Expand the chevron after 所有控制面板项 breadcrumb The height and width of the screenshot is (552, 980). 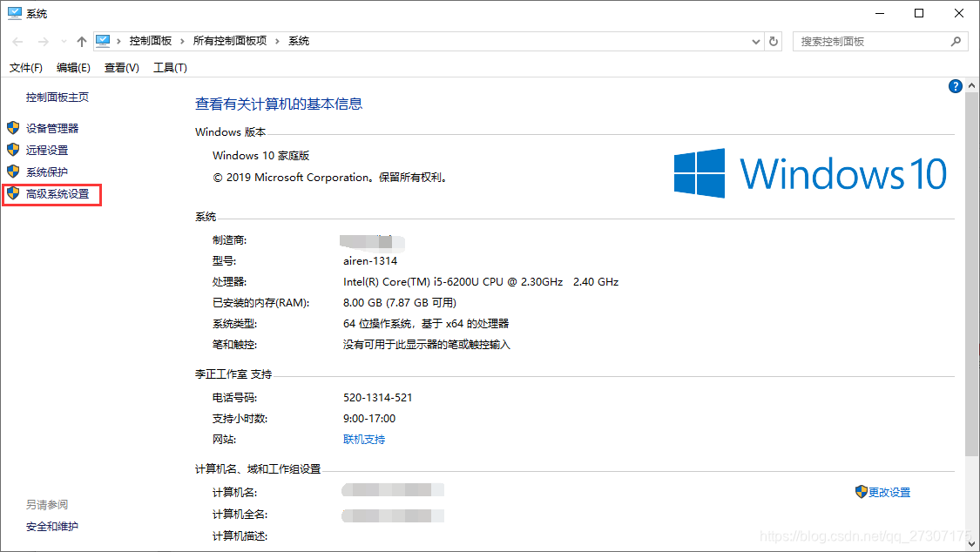point(277,41)
